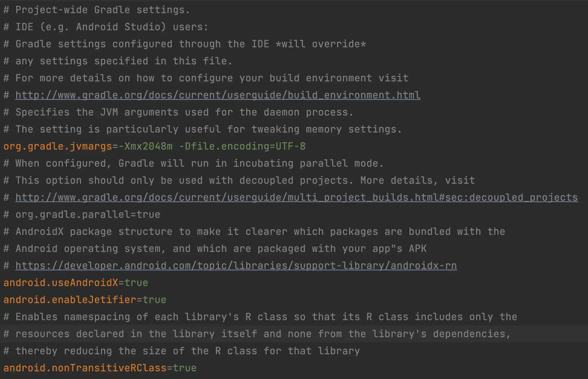Open the multi_project_builds decoupled_projects link

pos(296,197)
